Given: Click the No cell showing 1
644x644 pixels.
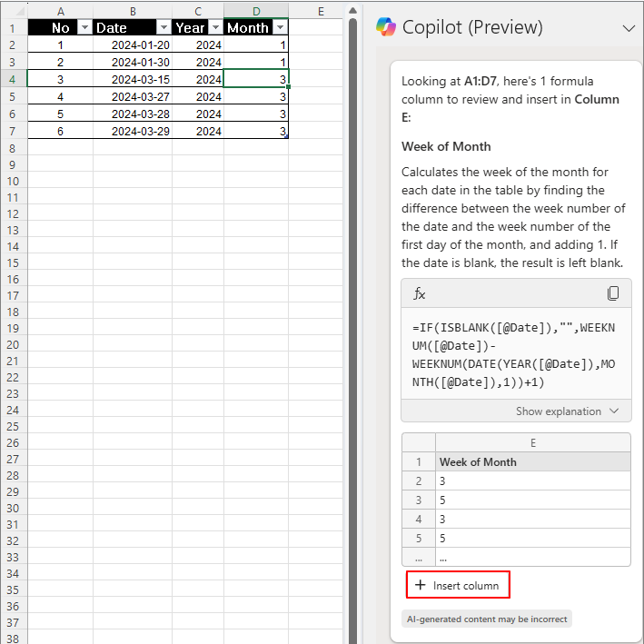Looking at the screenshot, I should (x=60, y=45).
